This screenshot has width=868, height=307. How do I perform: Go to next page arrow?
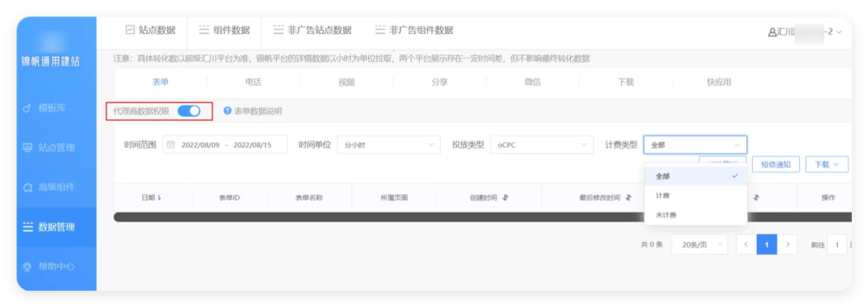click(x=787, y=244)
